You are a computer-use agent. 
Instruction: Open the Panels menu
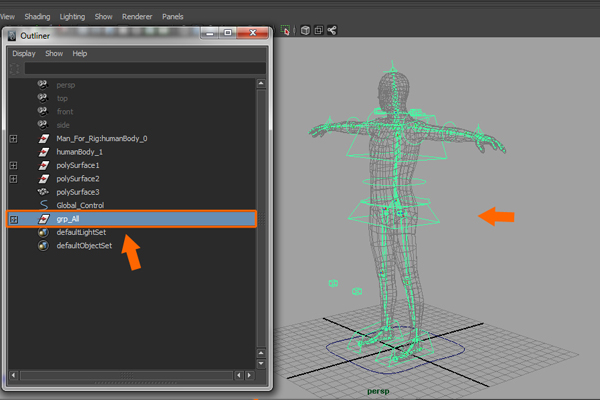(x=173, y=16)
